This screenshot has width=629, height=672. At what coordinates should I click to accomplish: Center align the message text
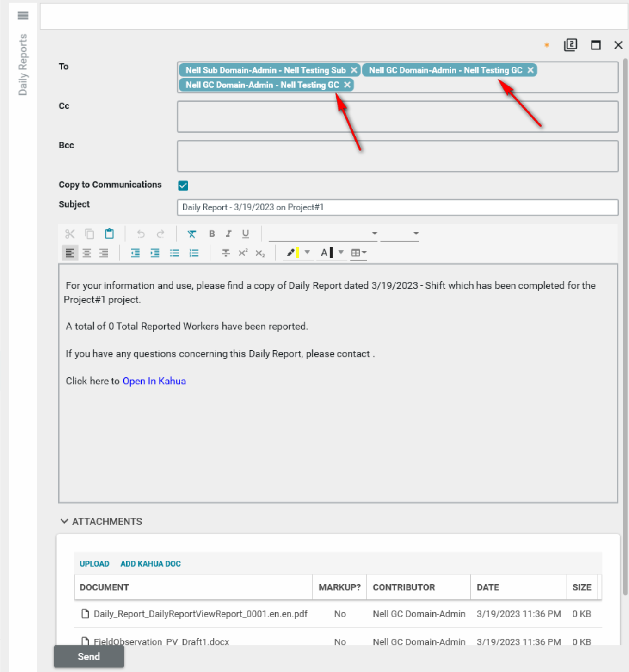pos(87,253)
